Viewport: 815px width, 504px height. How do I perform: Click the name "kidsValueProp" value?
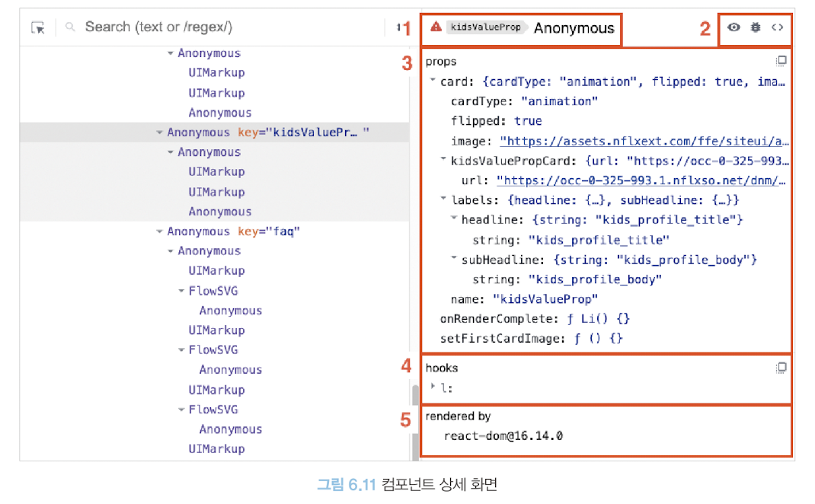(x=545, y=299)
